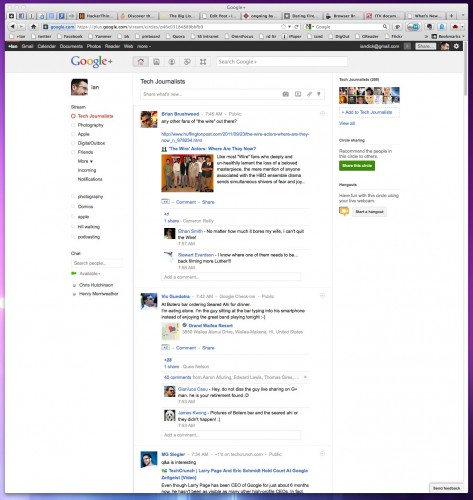Open the Profile icon in Google+ toolbar
Screen dimensions: 473x500
click(x=172, y=62)
